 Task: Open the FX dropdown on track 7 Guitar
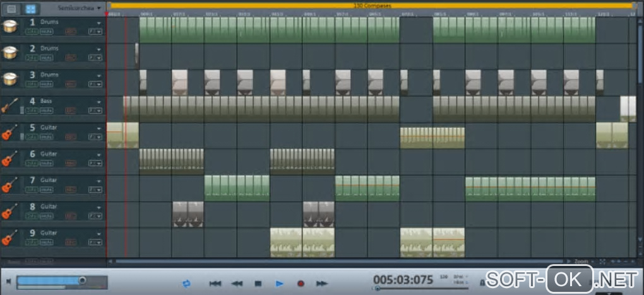coord(94,189)
